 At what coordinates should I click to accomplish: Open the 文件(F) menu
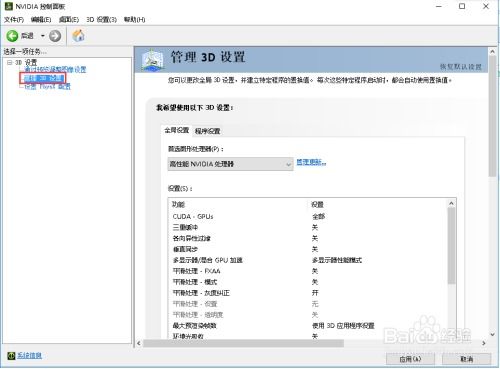coord(14,20)
